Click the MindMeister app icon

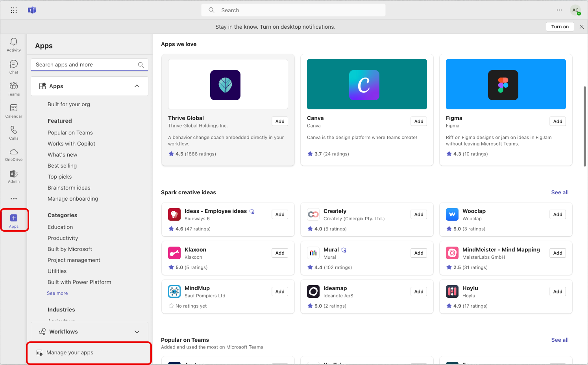pos(452,253)
